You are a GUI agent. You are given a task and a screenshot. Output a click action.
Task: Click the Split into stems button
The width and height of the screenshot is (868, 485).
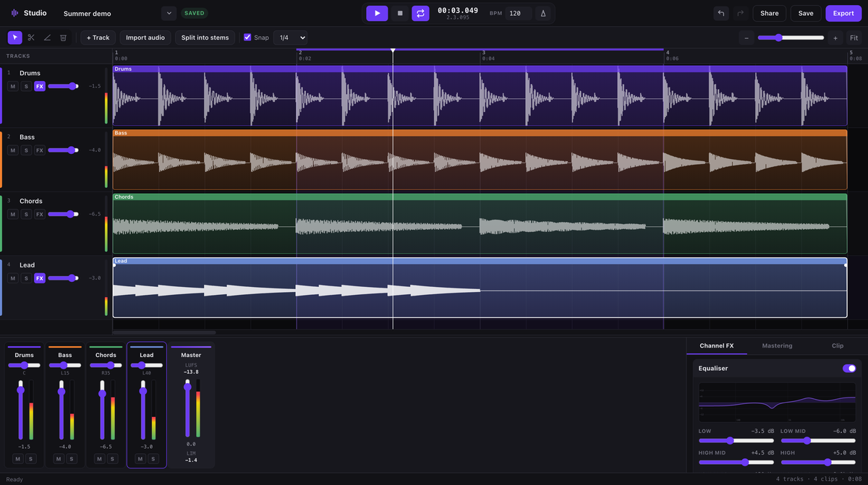205,38
